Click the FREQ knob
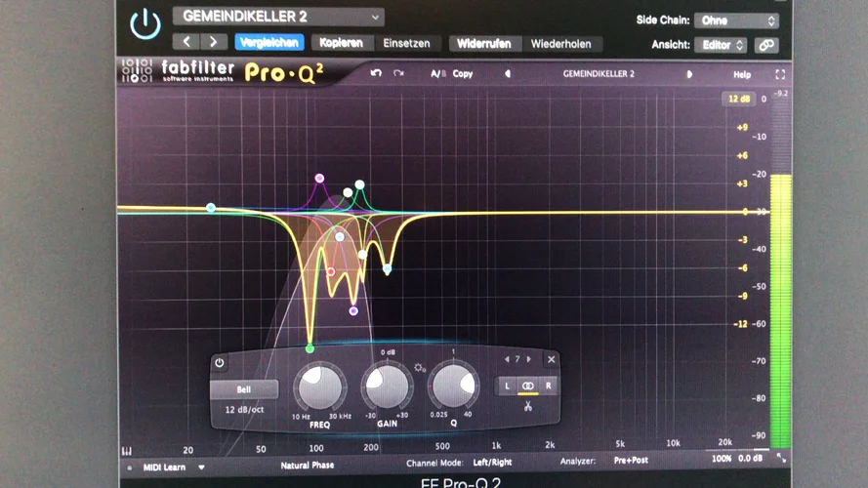 pyautogui.click(x=319, y=386)
